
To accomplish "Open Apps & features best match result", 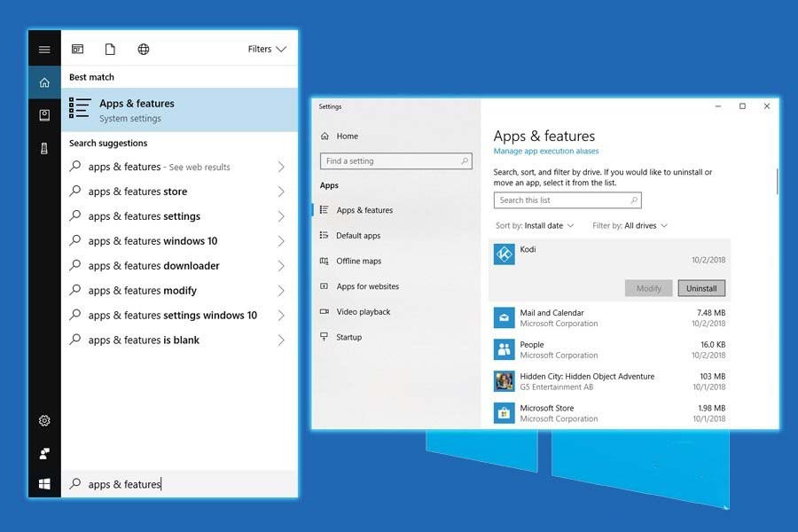I will click(x=180, y=110).
